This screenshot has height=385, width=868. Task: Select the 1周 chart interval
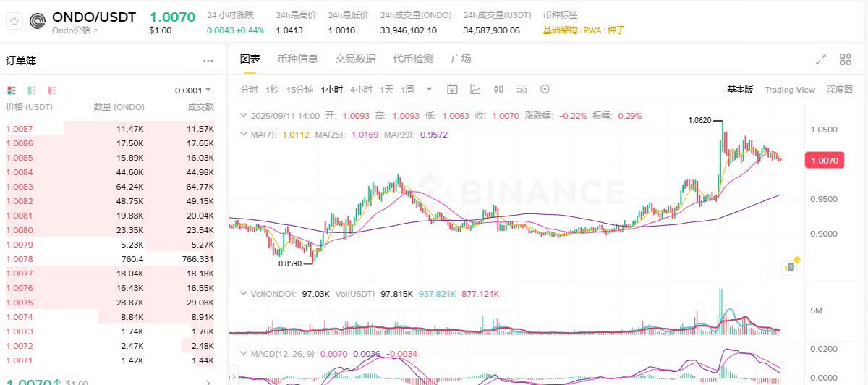(x=408, y=90)
